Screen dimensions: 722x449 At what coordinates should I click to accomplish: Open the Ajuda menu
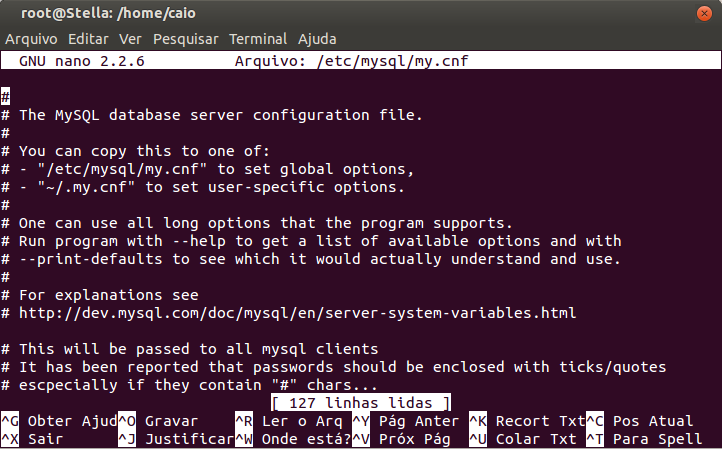click(x=317, y=39)
